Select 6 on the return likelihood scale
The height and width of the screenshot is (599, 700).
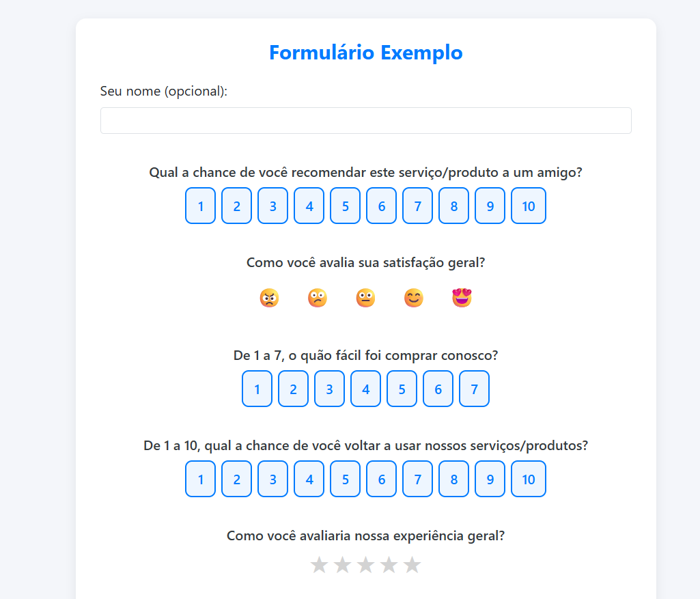point(381,479)
